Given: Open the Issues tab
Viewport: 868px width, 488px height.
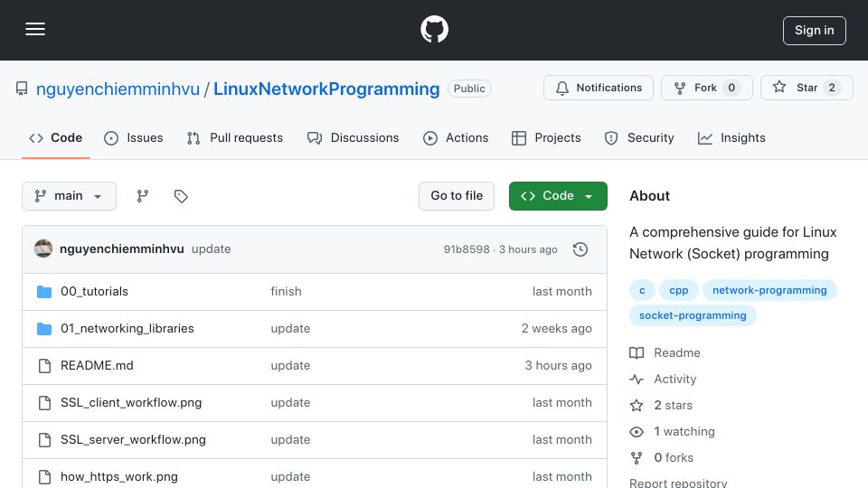Looking at the screenshot, I should (x=134, y=138).
